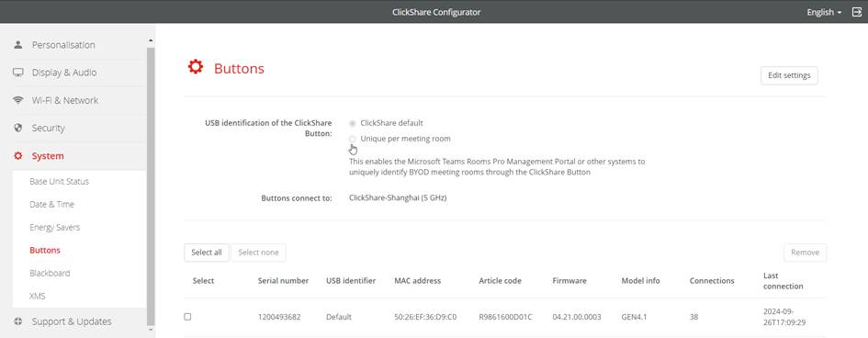Click the sidebar vertical scrollbar thumb
Viewport: 868px width, 338px height.
point(151,186)
